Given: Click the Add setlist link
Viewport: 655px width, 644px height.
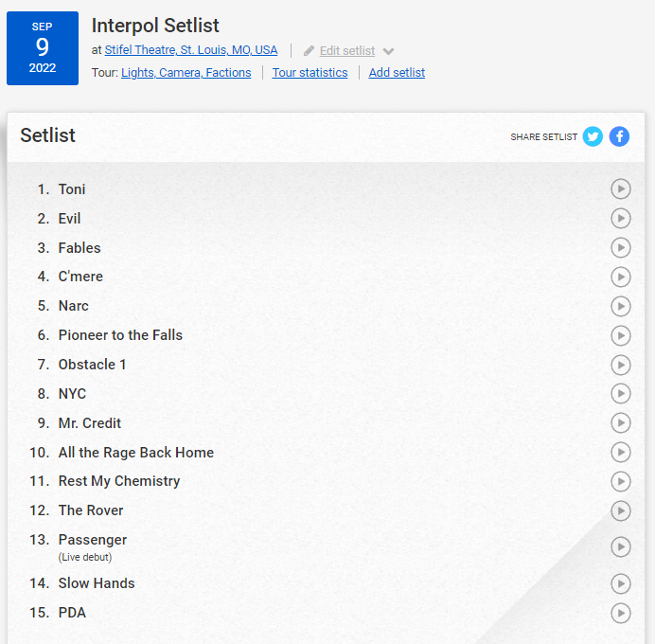Looking at the screenshot, I should (397, 73).
